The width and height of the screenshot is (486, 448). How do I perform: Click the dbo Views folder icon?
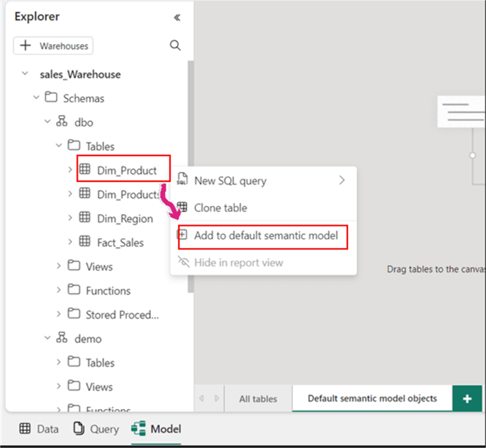[74, 265]
